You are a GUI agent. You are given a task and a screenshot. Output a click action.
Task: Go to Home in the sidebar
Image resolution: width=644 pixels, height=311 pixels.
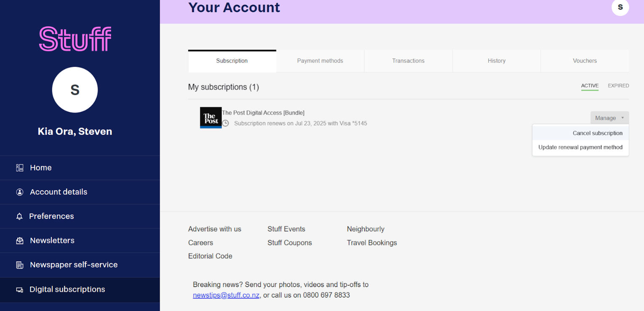80,168
